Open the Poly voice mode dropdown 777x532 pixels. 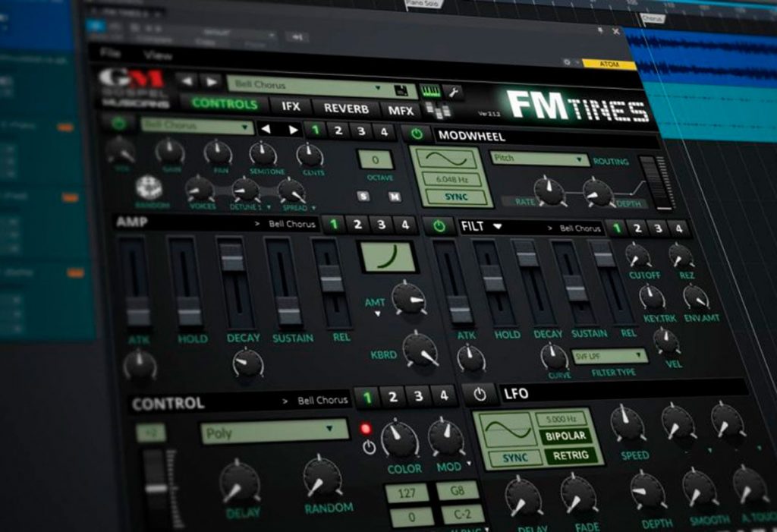(273, 432)
